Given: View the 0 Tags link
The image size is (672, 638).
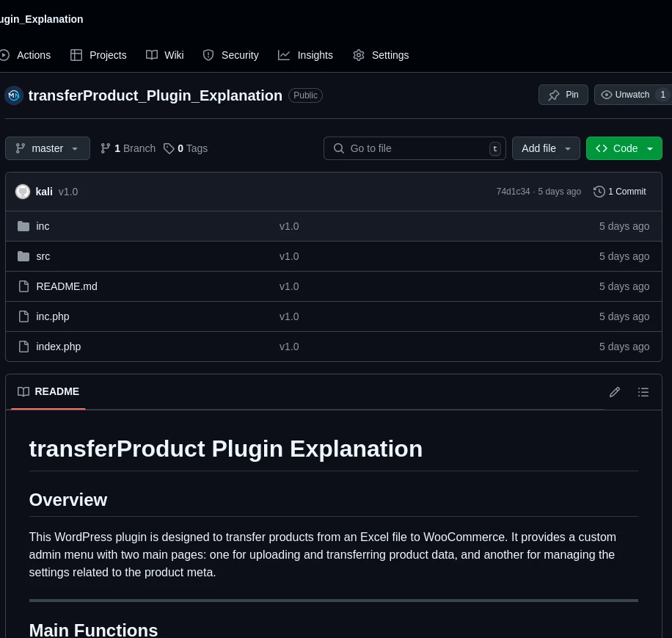Looking at the screenshot, I should tap(186, 148).
